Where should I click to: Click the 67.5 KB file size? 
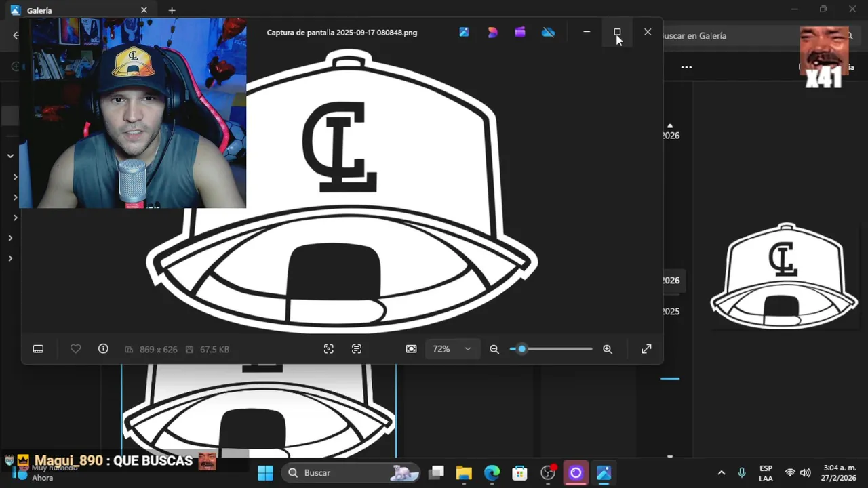214,350
